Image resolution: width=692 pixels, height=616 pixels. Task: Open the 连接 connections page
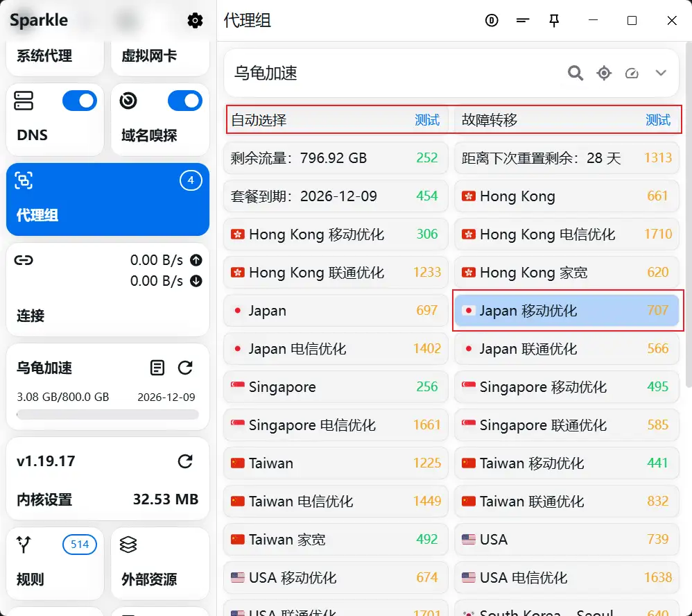107,289
